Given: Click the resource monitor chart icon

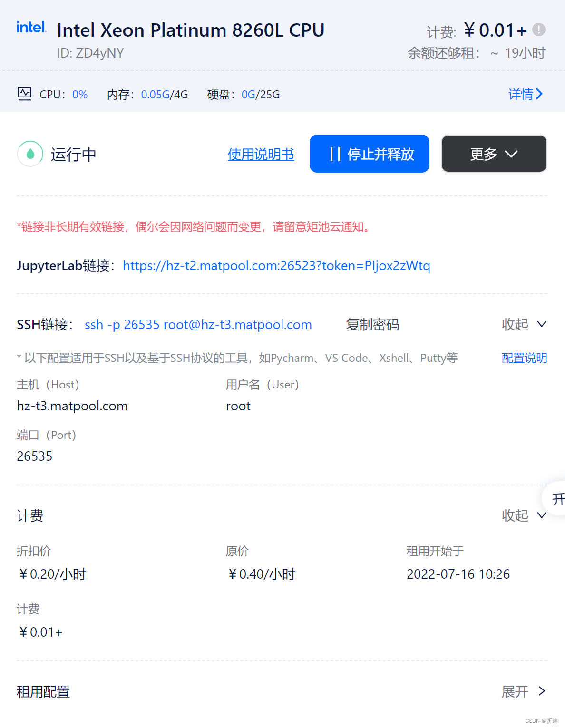Looking at the screenshot, I should pyautogui.click(x=24, y=94).
